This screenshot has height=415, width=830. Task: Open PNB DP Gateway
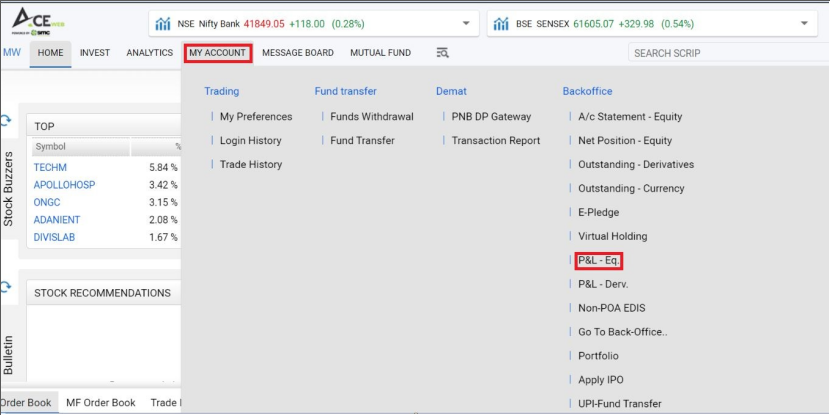coord(491,116)
